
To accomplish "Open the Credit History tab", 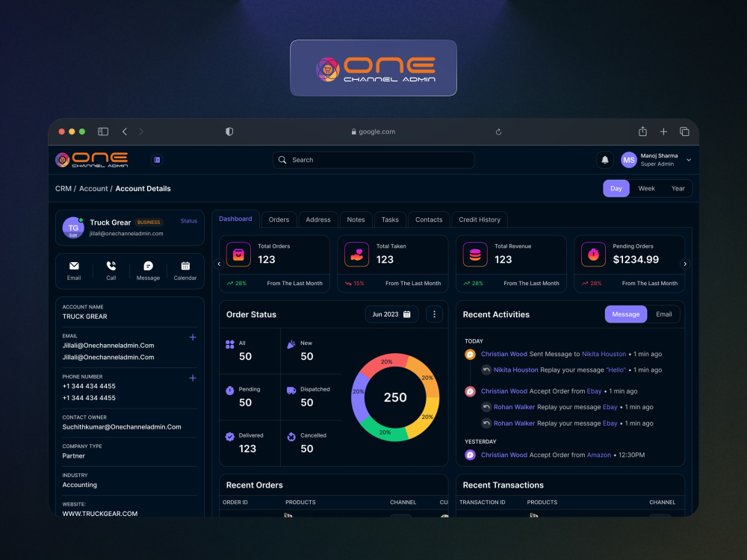I will 480,220.
